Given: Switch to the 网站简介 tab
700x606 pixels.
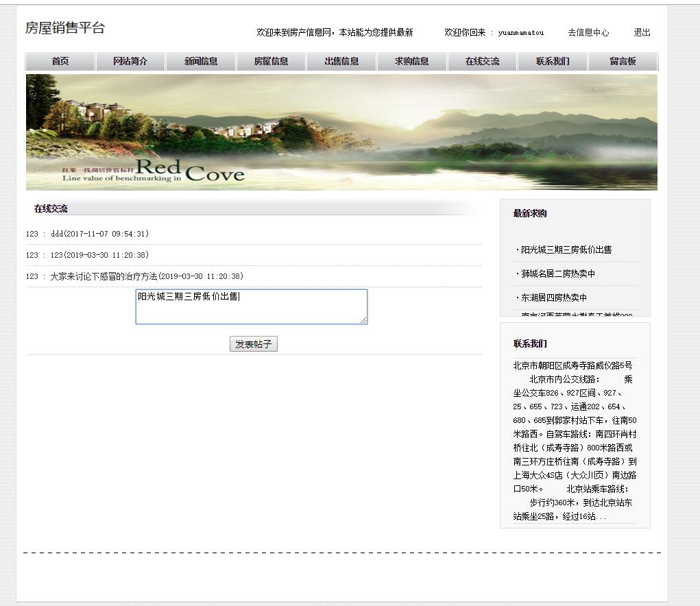Looking at the screenshot, I should (x=130, y=61).
